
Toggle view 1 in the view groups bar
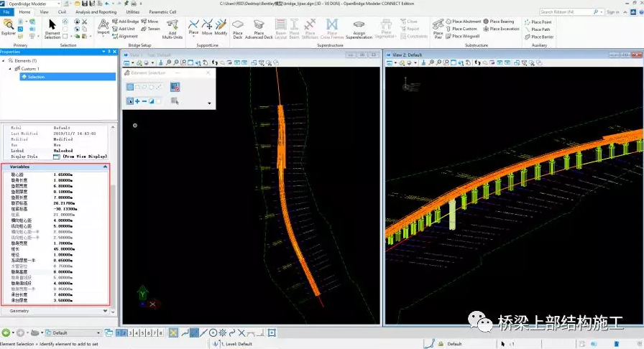point(119,333)
